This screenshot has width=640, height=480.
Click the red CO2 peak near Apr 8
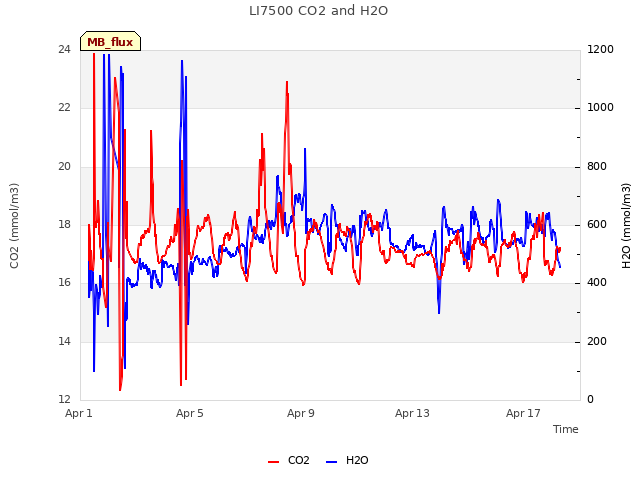[287, 82]
